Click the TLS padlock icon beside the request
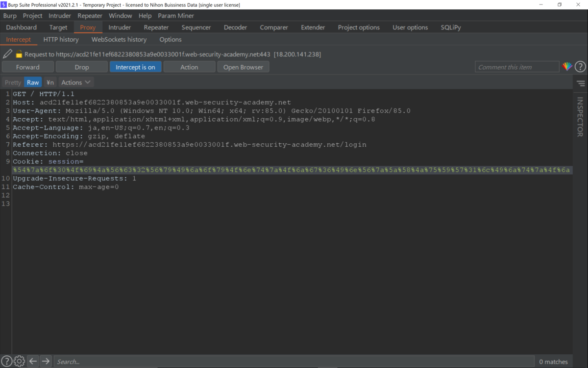588x368 pixels. [x=18, y=53]
